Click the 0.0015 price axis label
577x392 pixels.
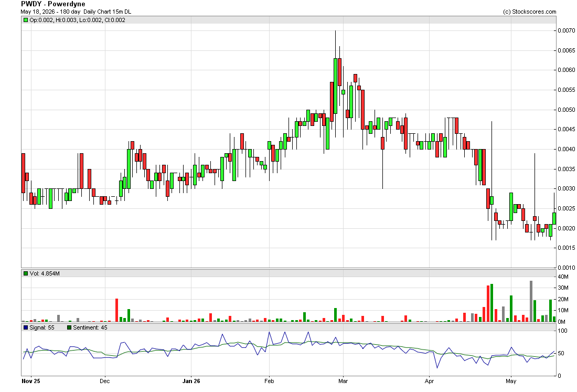tap(566, 248)
